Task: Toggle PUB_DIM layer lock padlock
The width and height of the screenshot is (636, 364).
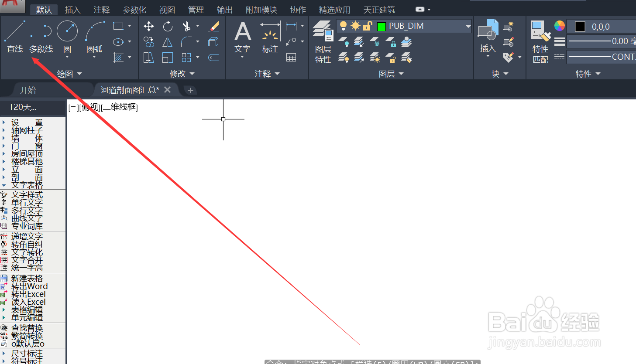Action: click(368, 26)
